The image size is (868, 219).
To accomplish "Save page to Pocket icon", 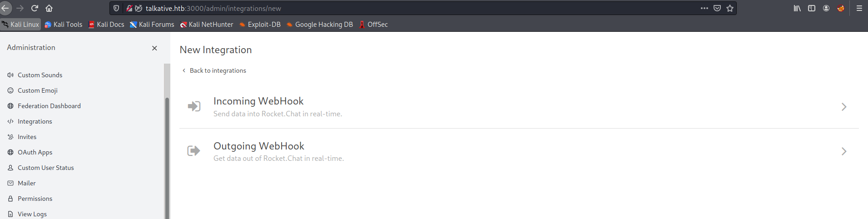I will pyautogui.click(x=717, y=8).
